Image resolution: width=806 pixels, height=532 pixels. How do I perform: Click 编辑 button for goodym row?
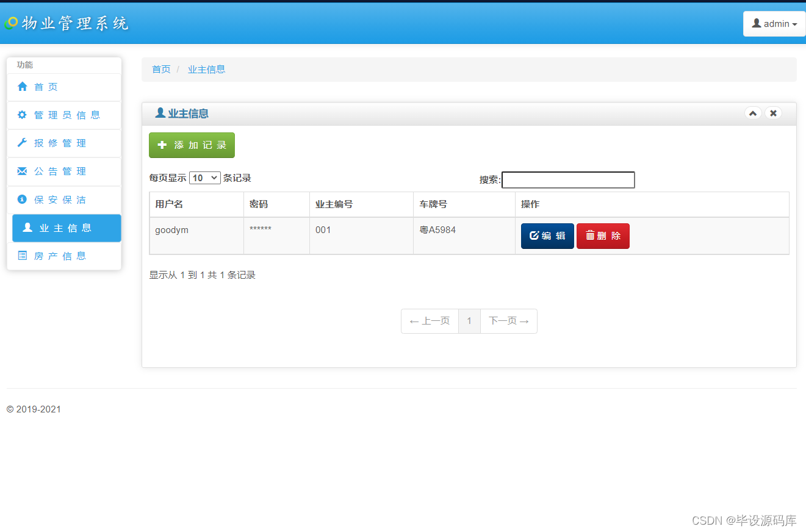coord(547,236)
